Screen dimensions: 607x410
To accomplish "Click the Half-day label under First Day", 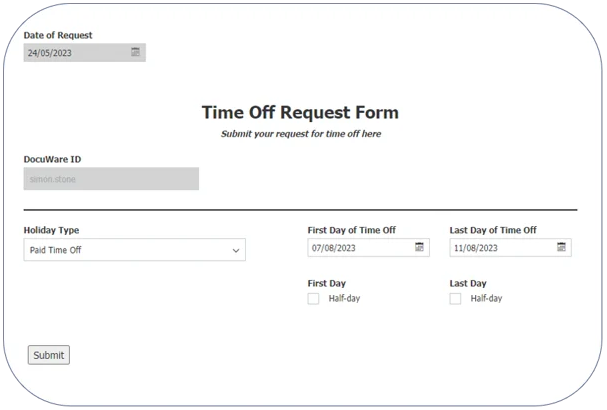I will pos(344,298).
